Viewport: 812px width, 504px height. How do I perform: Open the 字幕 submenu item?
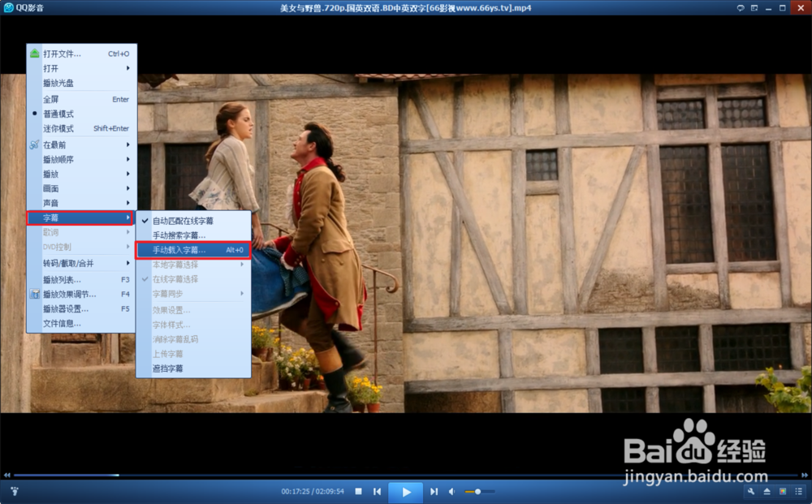pyautogui.click(x=80, y=218)
